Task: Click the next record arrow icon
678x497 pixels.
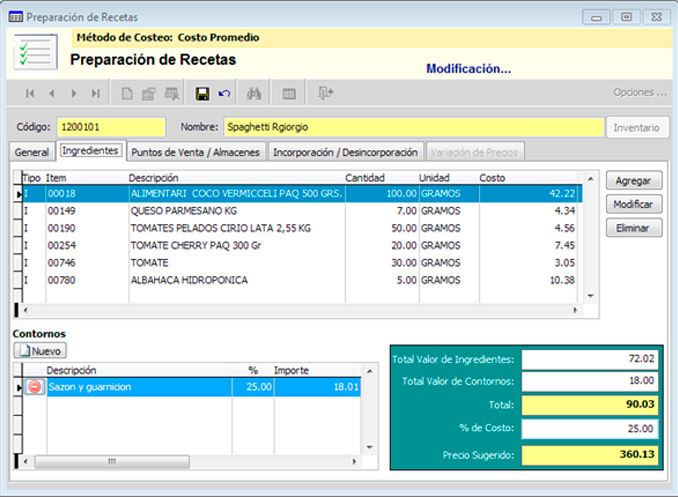Action: click(74, 93)
